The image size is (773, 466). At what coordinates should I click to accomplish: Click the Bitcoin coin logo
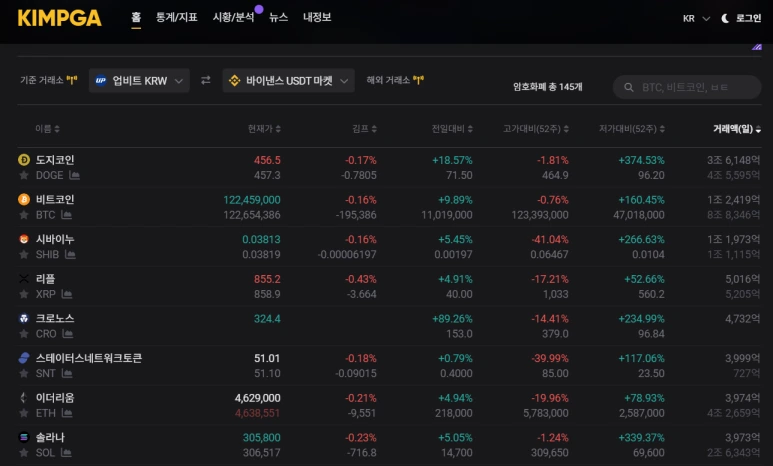[x=24, y=199]
